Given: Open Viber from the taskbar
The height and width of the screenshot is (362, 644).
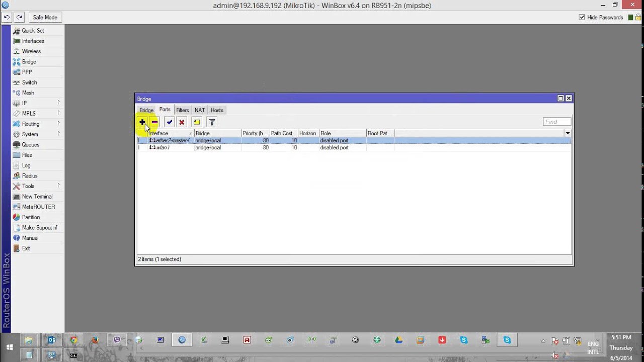Looking at the screenshot, I should coord(117,340).
